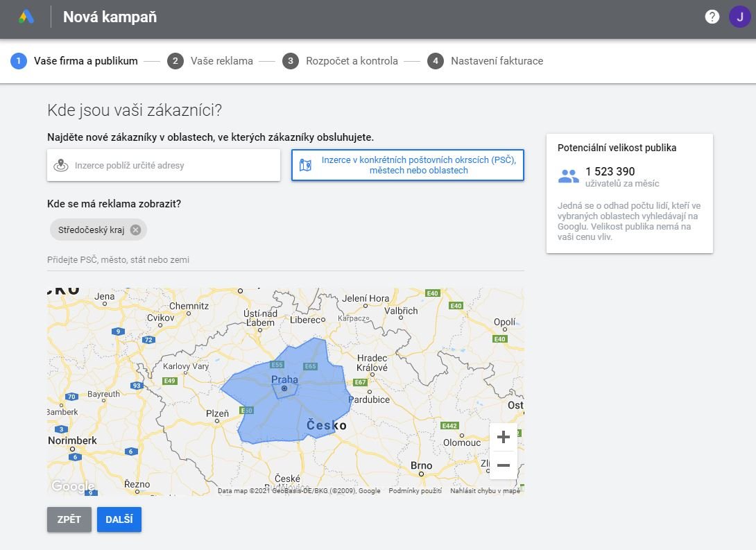The width and height of the screenshot is (756, 550).
Task: Click Ústí nad Labem label on map
Action: point(260,318)
